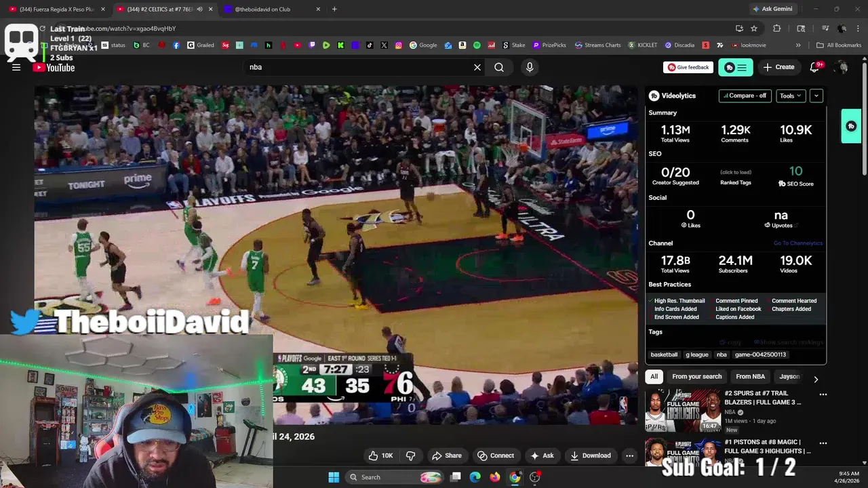Open the Windows Start menu
Image resolution: width=868 pixels, height=488 pixels.
(x=334, y=477)
